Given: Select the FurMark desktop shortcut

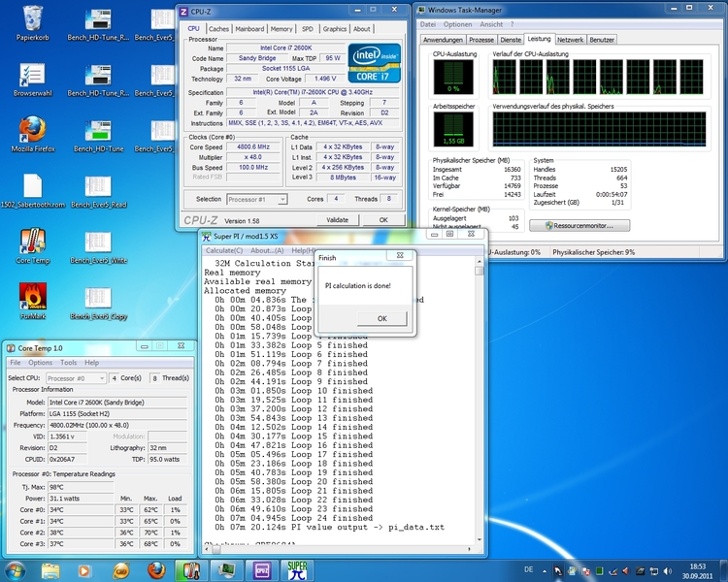Looking at the screenshot, I should pyautogui.click(x=32, y=302).
